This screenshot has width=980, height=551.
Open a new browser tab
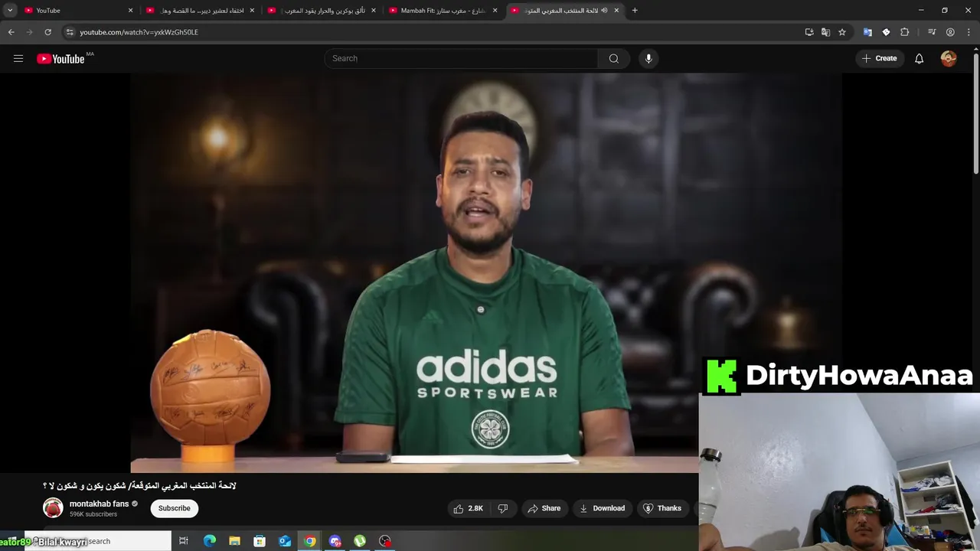(x=635, y=11)
